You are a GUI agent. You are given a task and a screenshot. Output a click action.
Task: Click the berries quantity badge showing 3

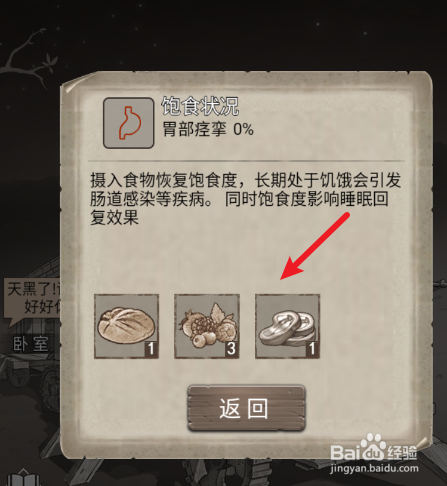[231, 349]
